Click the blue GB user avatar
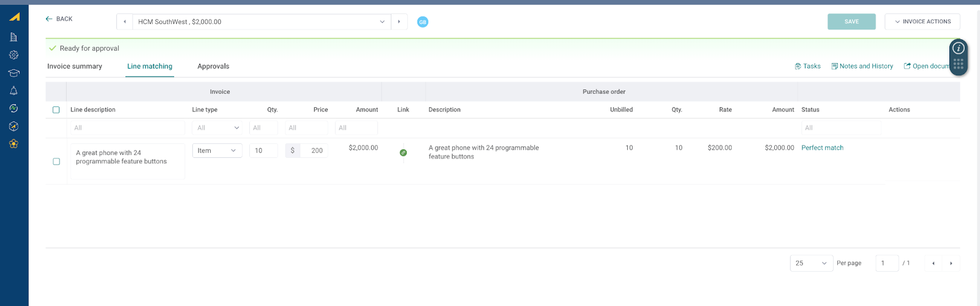The width and height of the screenshot is (980, 306). pyautogui.click(x=423, y=22)
